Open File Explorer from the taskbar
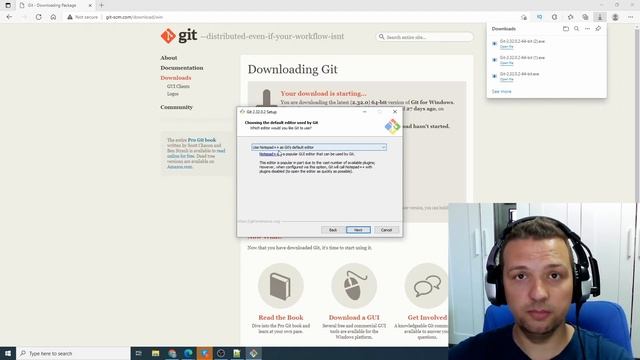640x360 pixels. 156,353
